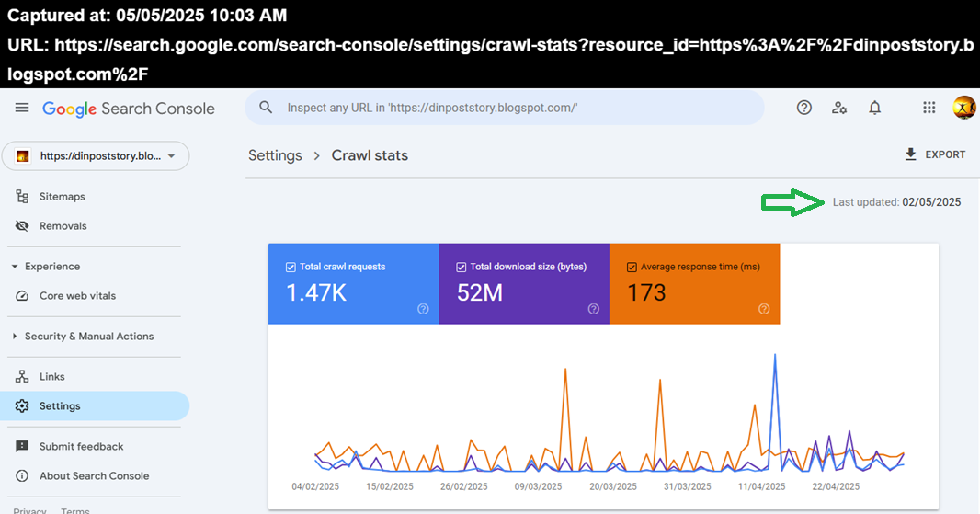Uncheck Total crawl requests checkbox
980x514 pixels.
pyautogui.click(x=291, y=267)
